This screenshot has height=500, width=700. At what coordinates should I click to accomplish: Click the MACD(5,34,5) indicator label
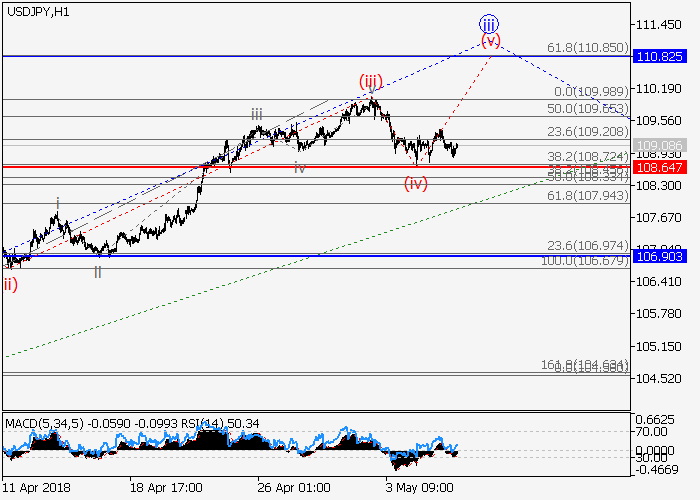[40, 424]
